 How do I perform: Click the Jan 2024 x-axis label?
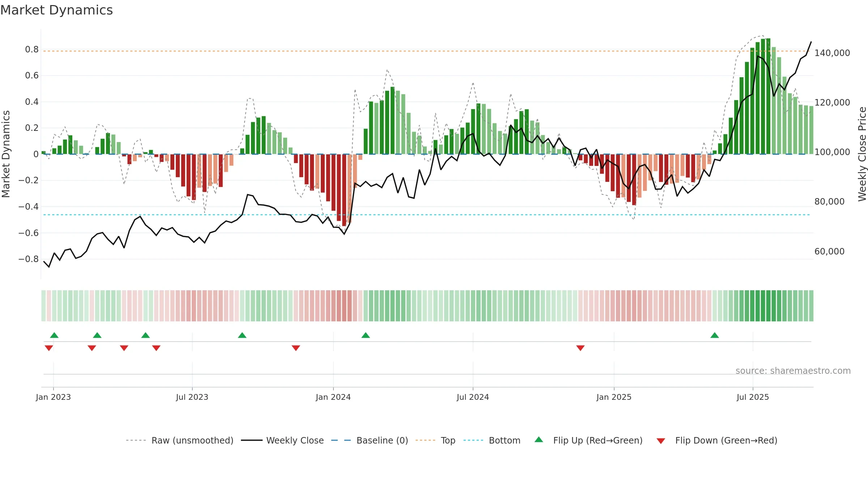[333, 397]
